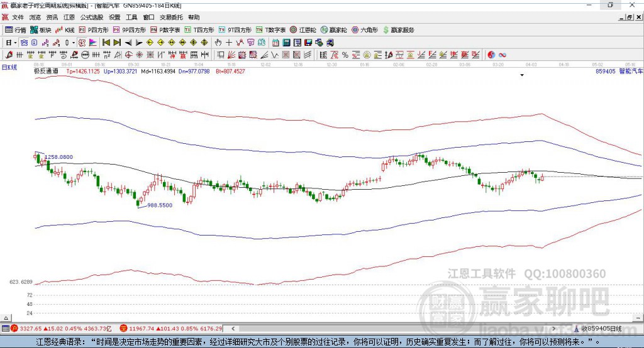
Task: Select the hand pan tool
Action: pos(218,43)
